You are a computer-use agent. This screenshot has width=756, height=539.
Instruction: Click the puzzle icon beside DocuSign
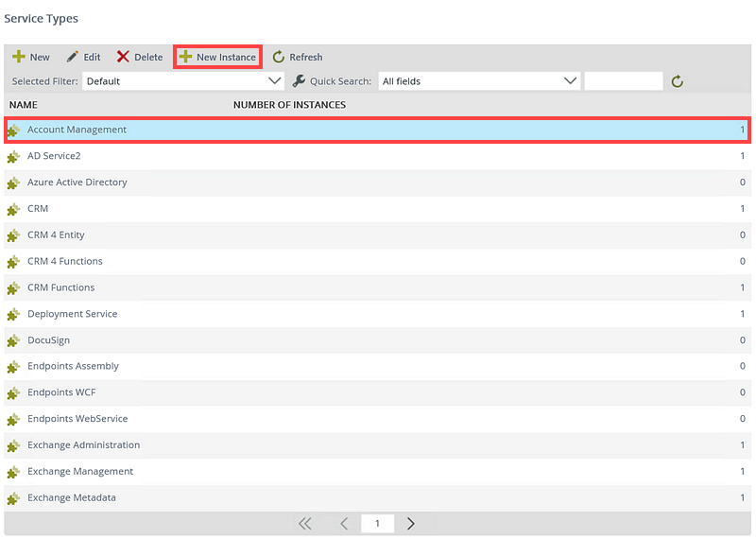(x=13, y=341)
